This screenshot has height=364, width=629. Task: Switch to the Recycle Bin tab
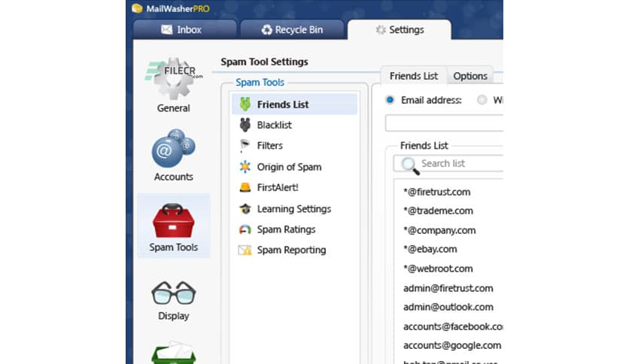coord(292,29)
